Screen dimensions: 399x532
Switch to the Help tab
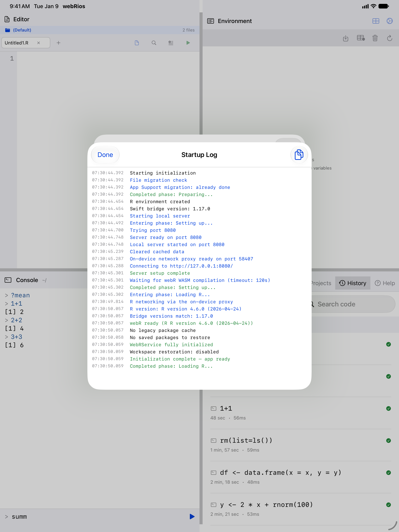385,283
